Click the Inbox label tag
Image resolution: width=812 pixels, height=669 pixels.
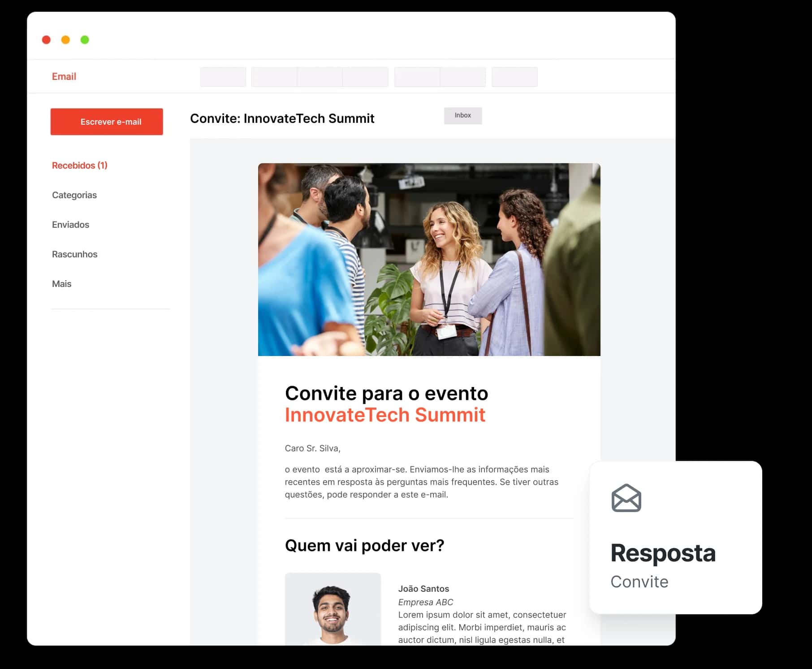(463, 116)
